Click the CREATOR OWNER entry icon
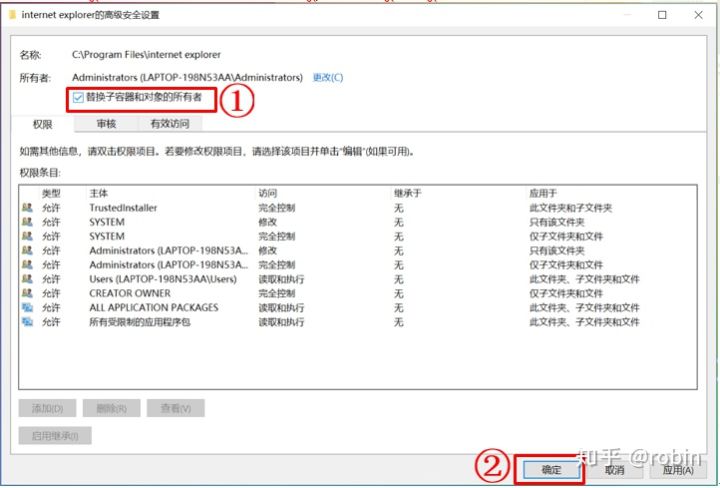The image size is (720, 488). point(27,293)
